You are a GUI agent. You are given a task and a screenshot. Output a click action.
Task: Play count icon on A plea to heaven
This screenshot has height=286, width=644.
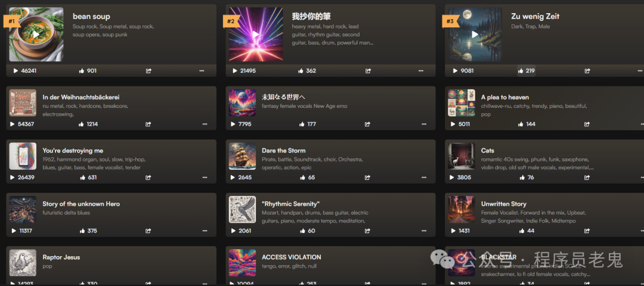tap(453, 124)
